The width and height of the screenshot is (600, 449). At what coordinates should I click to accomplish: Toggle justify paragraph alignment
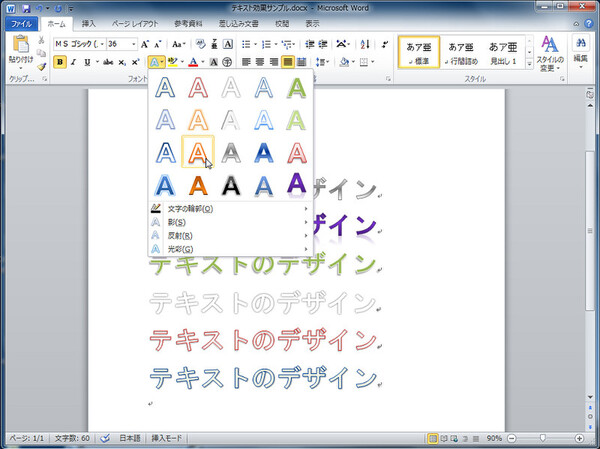[288, 62]
